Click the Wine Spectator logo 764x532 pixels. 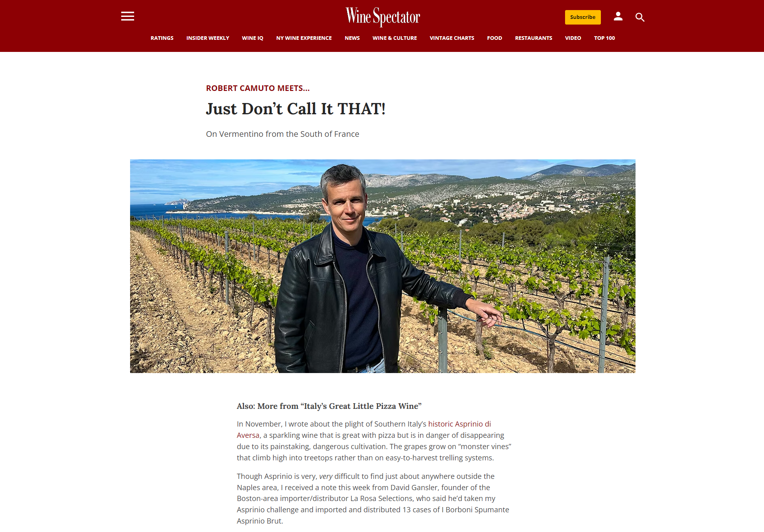[x=383, y=17]
